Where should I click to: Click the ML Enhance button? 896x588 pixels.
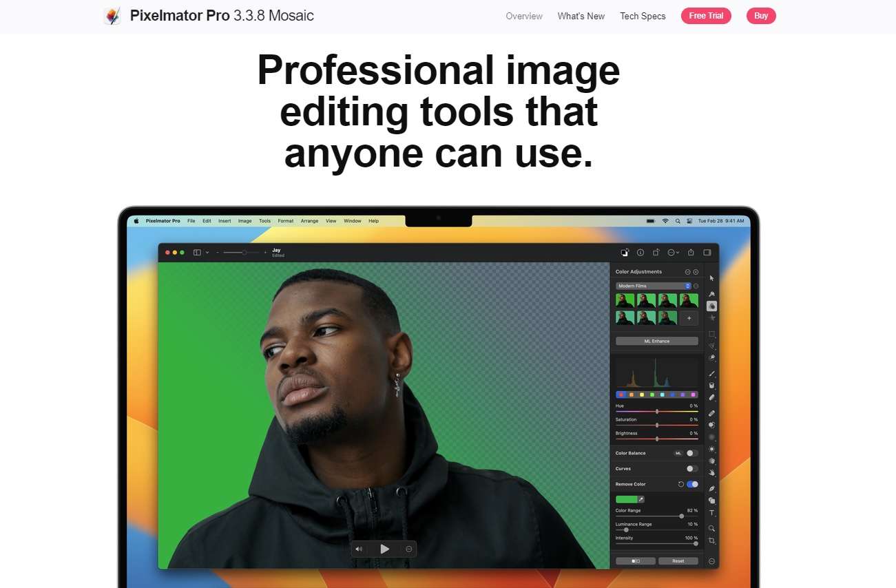[x=657, y=341]
